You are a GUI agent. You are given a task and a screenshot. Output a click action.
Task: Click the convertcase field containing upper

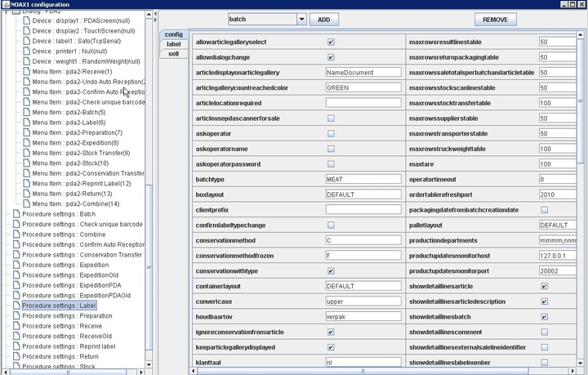pos(363,301)
